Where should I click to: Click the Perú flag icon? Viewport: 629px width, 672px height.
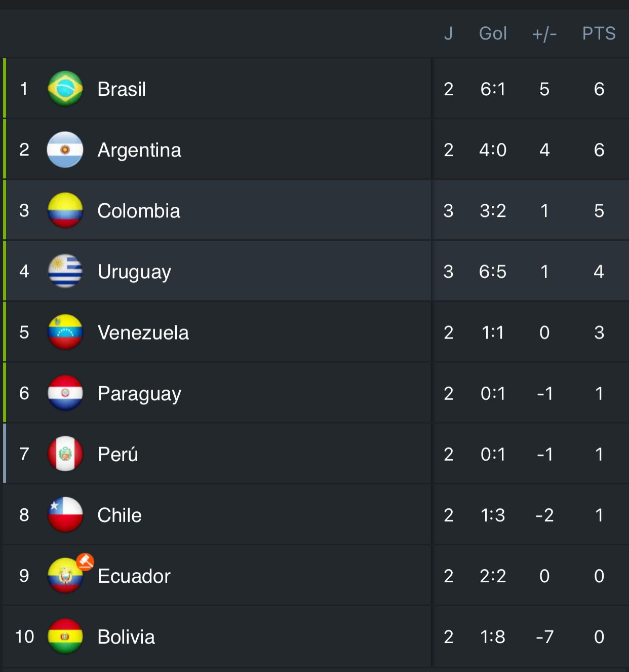point(65,454)
